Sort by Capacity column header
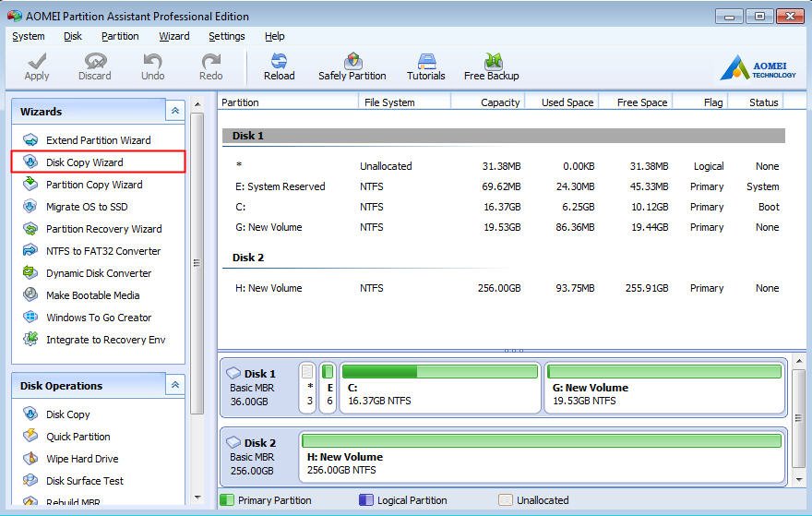Screen dimensions: 812x516 (x=488, y=102)
